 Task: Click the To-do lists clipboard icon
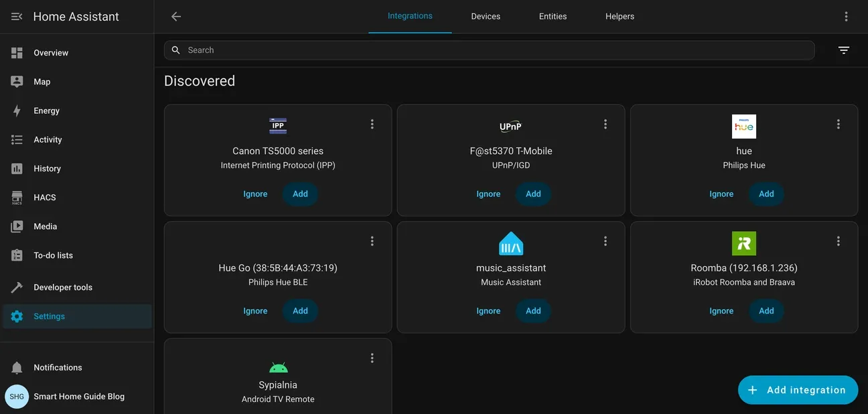(17, 255)
